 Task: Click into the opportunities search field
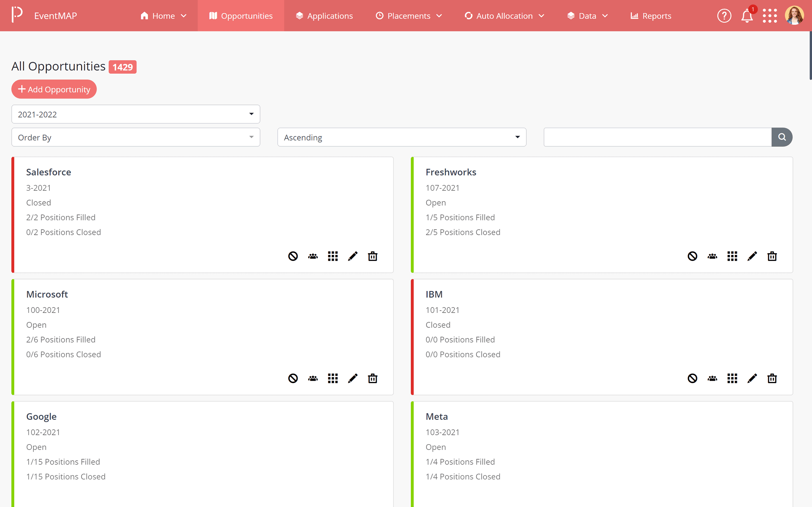(657, 137)
